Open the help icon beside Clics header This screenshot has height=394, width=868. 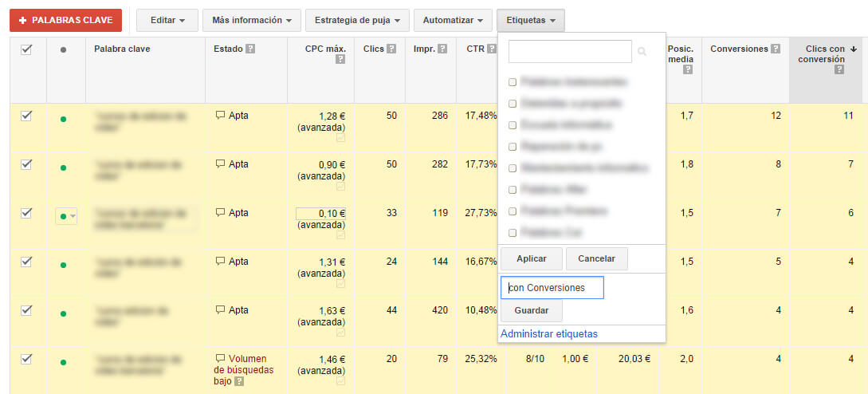[391, 49]
